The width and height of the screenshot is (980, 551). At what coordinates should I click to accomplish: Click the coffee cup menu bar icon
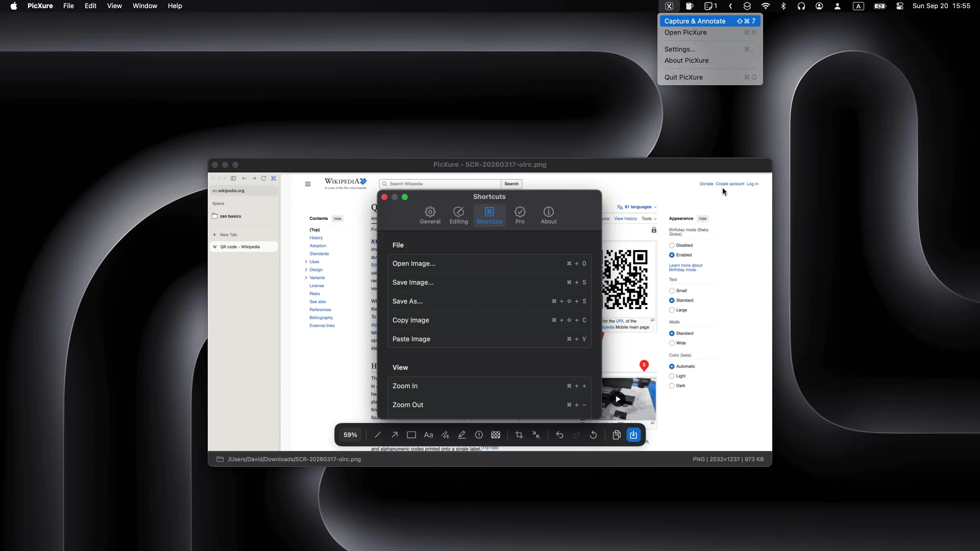(x=690, y=6)
